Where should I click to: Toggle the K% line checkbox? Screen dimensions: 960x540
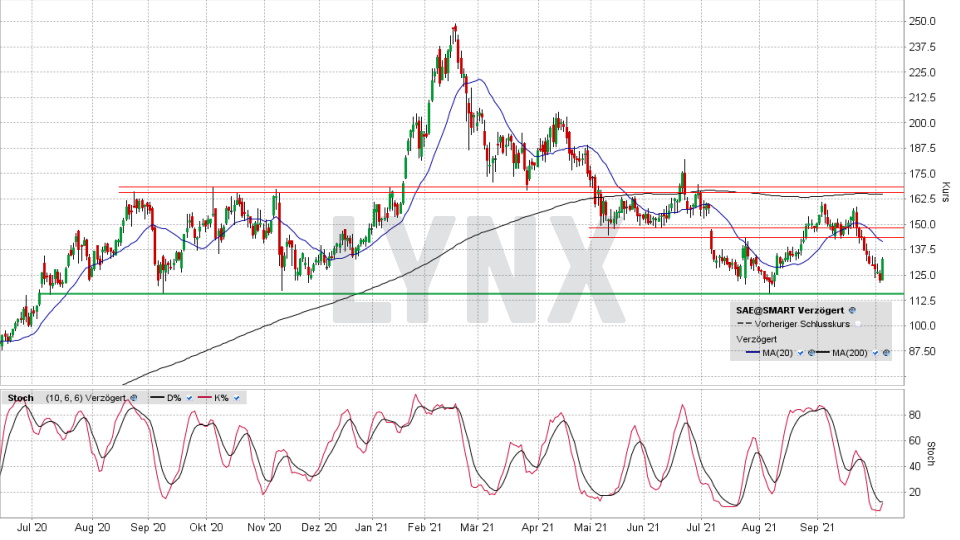coord(236,398)
